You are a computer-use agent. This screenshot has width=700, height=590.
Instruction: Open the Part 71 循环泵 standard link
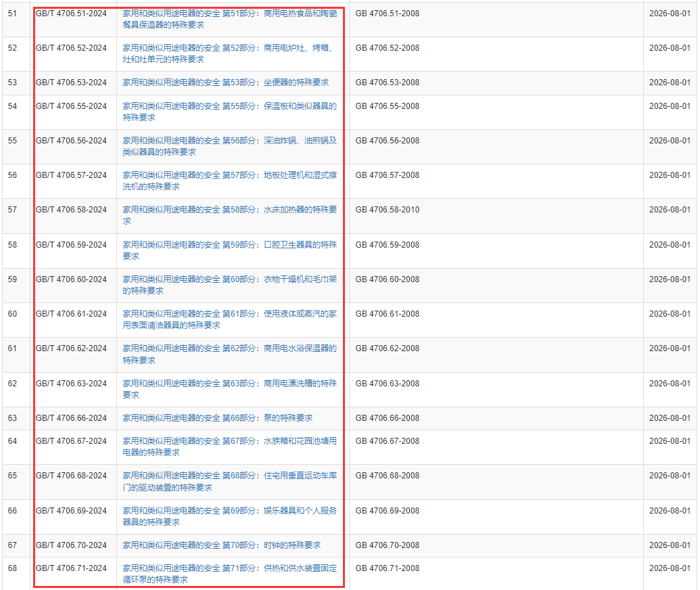(x=229, y=568)
